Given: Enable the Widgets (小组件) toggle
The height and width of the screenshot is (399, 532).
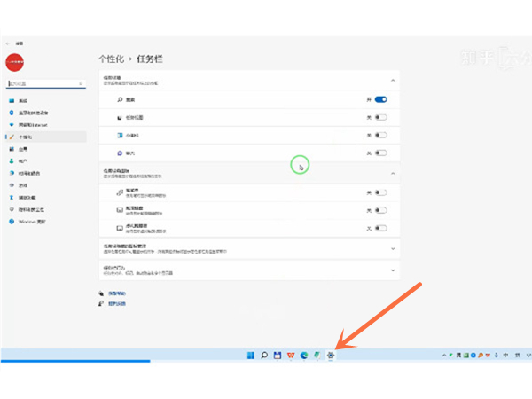Looking at the screenshot, I should (381, 136).
